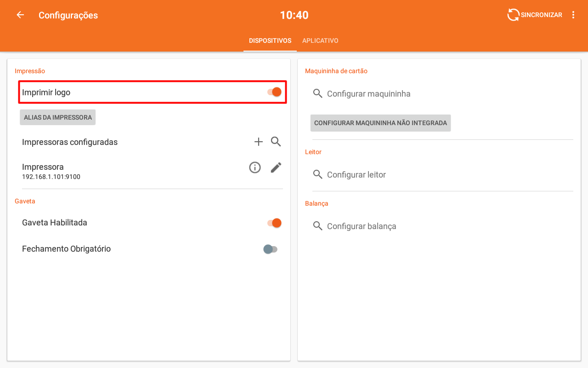Enable the Fechamento Obrigatório switch
The height and width of the screenshot is (368, 588).
point(270,249)
